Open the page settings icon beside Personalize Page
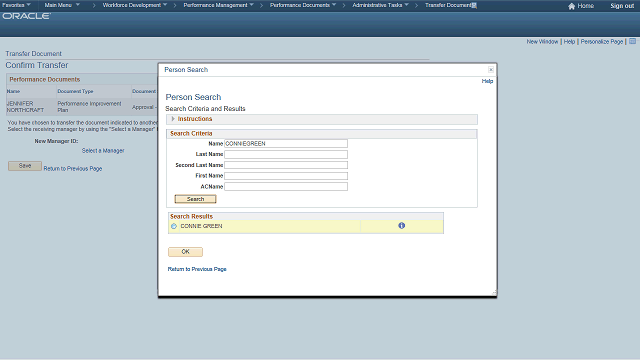The width and height of the screenshot is (640, 360). click(632, 41)
